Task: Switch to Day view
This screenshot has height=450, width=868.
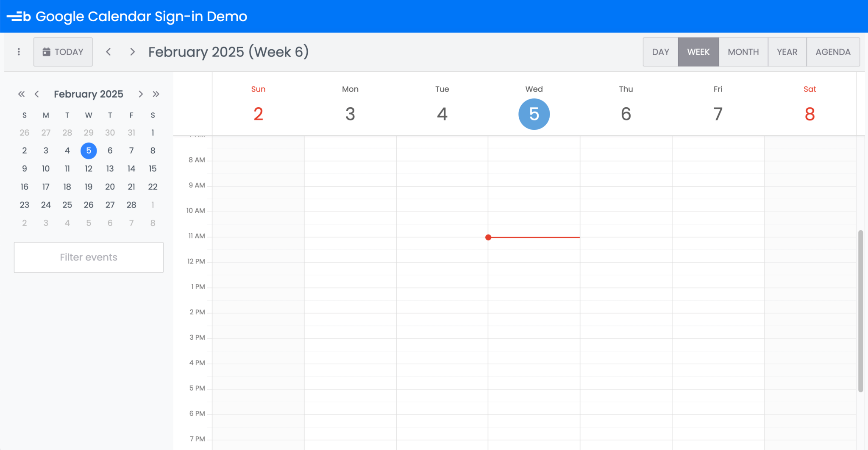Action: [x=660, y=52]
